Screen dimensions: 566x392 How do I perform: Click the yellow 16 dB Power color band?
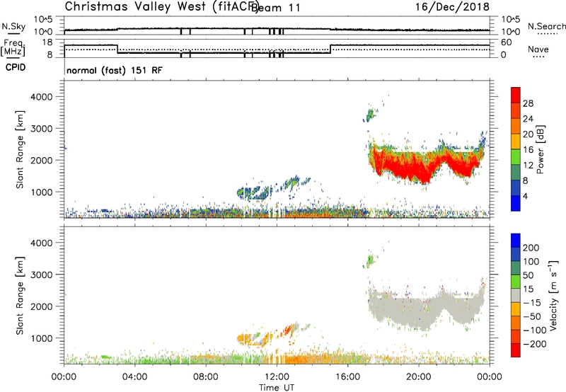516,142
